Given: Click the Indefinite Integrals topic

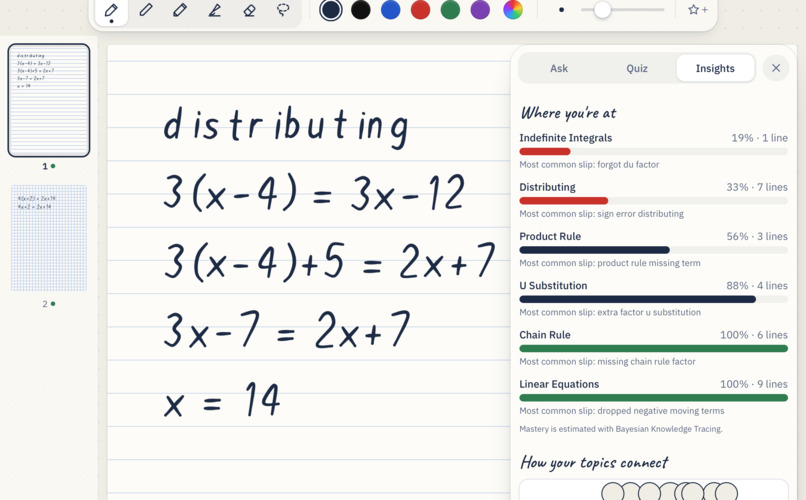Looking at the screenshot, I should point(565,138).
